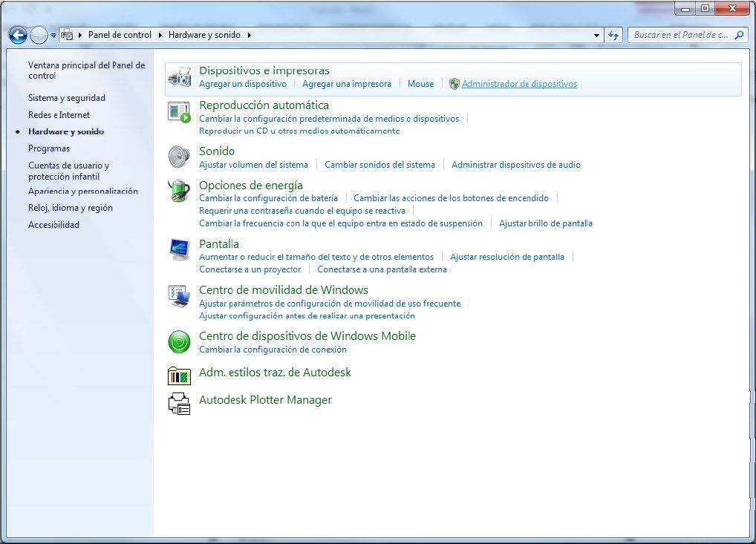The width and height of the screenshot is (756, 544).
Task: Click Administrar dispositivos de audio
Action: 516,165
